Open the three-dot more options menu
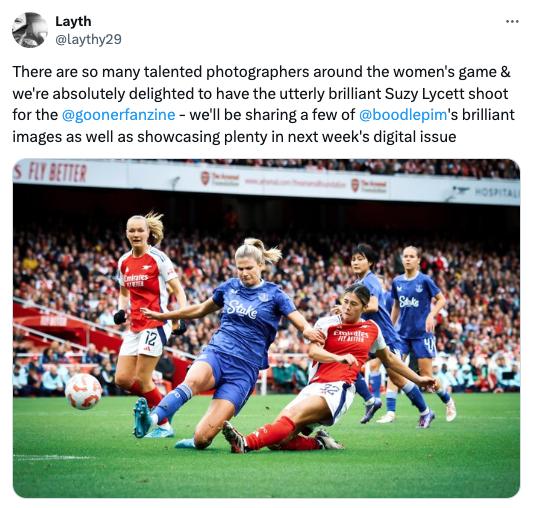The height and width of the screenshot is (508, 536). click(512, 22)
